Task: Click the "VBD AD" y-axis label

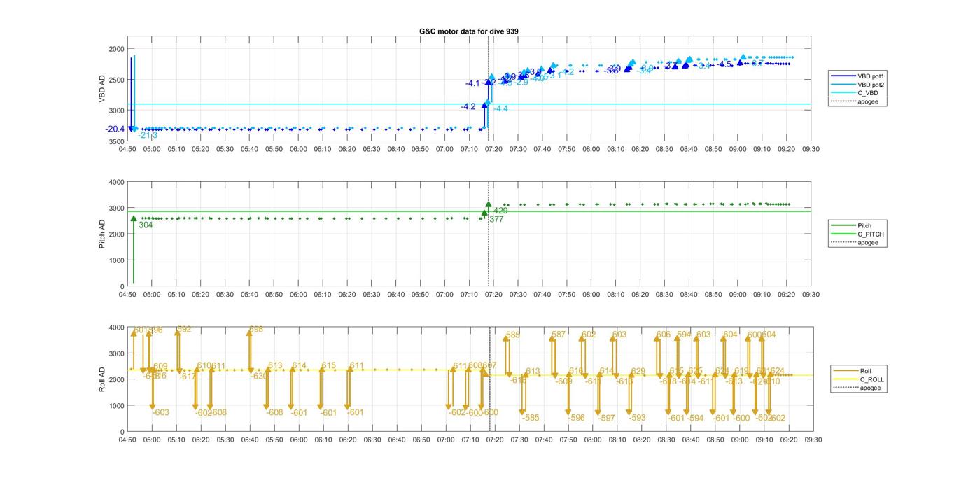Action: [x=102, y=90]
